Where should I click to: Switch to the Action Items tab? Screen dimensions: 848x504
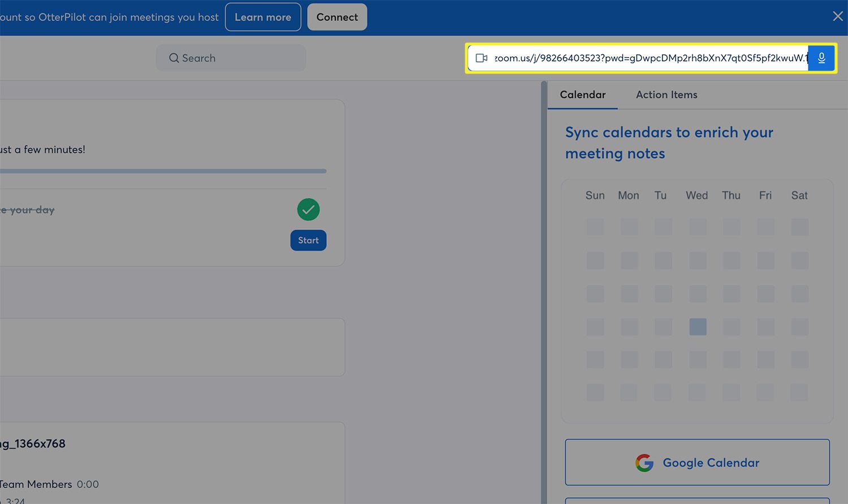point(666,95)
